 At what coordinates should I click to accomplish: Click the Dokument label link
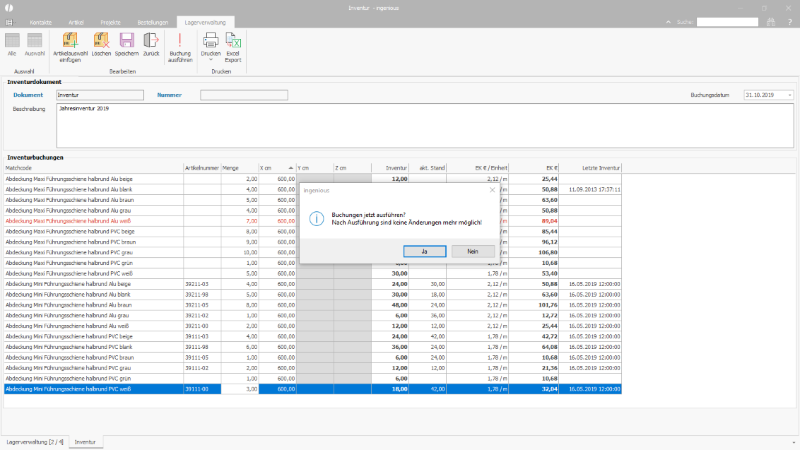pyautogui.click(x=28, y=95)
